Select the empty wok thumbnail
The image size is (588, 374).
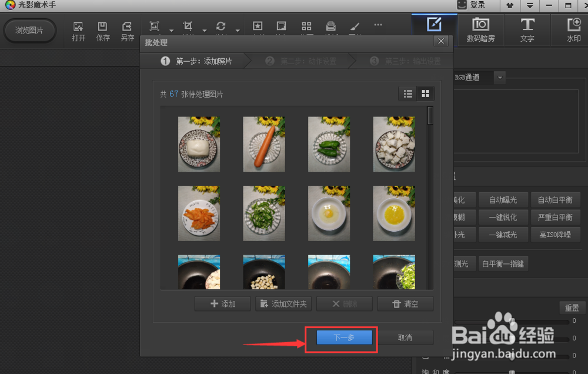point(329,272)
